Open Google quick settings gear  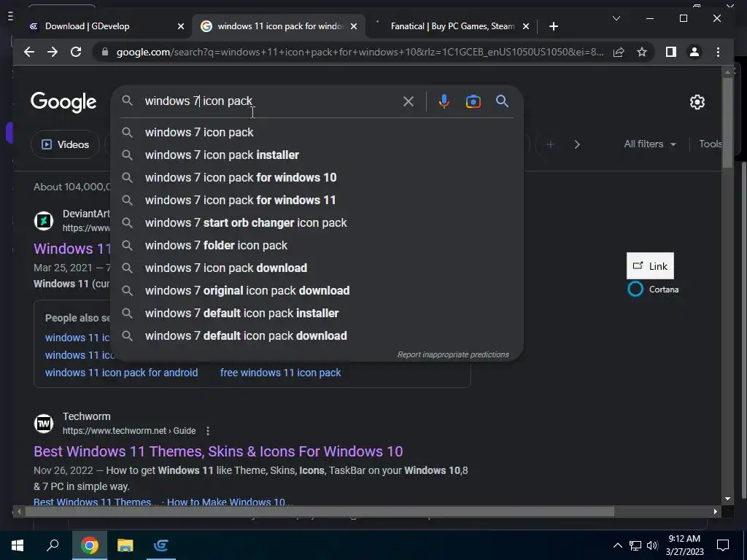(x=697, y=102)
